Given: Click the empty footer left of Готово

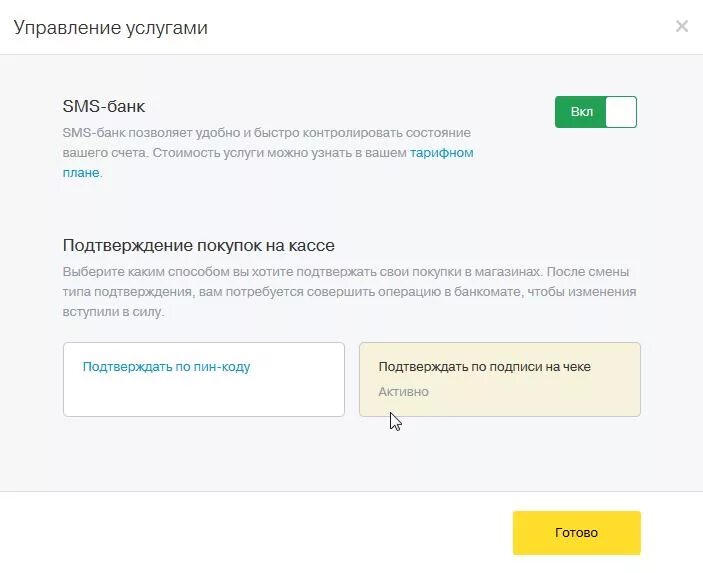Looking at the screenshot, I should [x=250, y=532].
